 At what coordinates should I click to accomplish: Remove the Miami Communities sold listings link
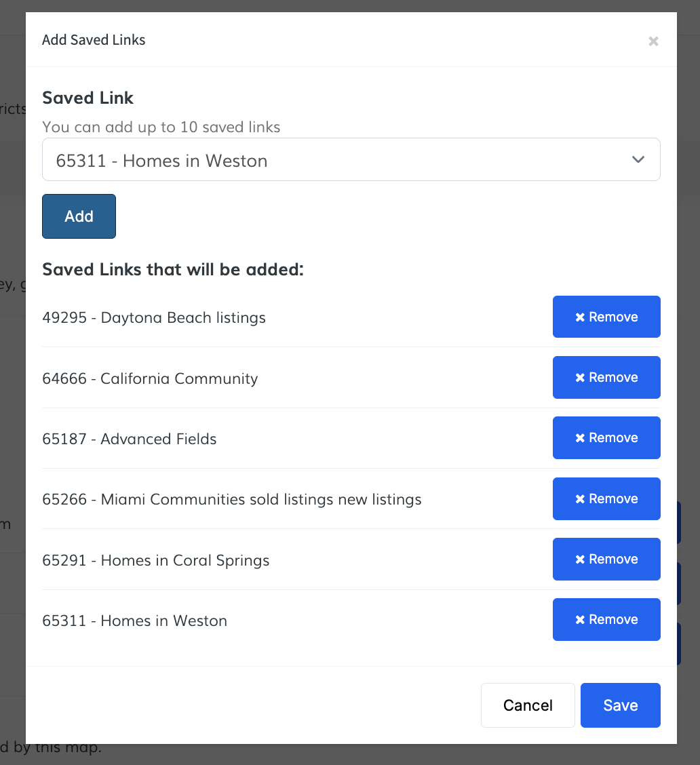coord(606,498)
